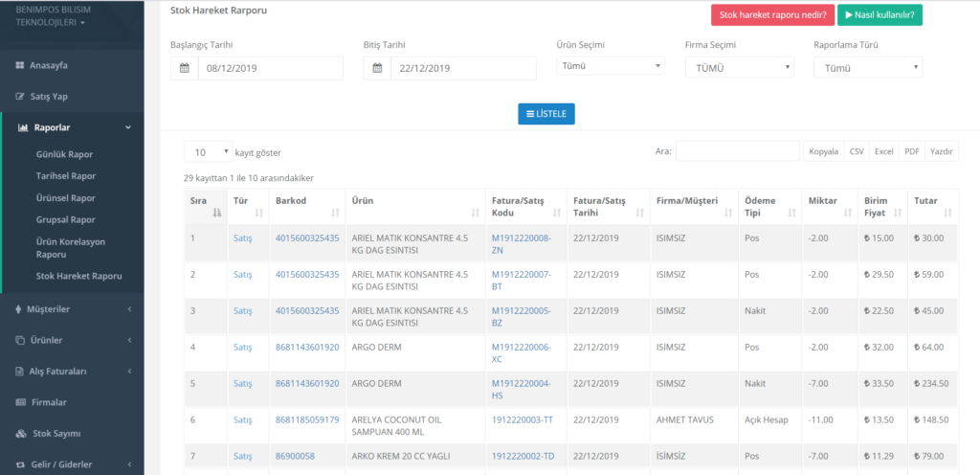
Task: Export the table as PDF
Action: click(x=912, y=151)
